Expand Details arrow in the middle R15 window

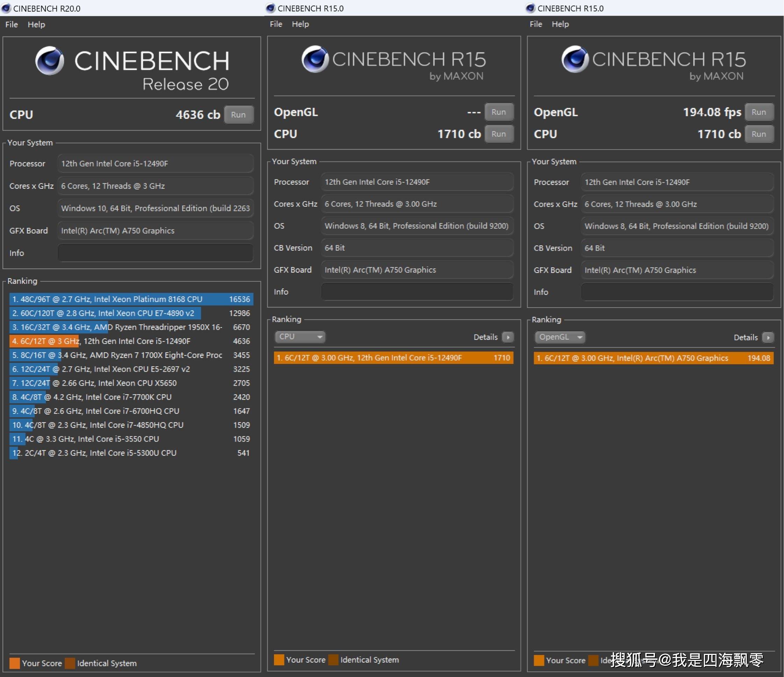coord(508,337)
